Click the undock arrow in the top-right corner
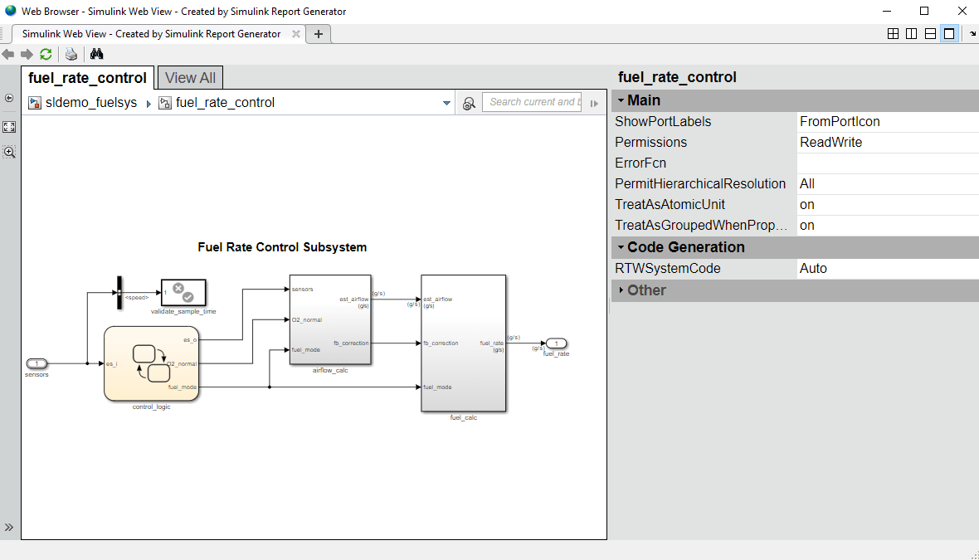The height and width of the screenshot is (560, 979). [x=972, y=34]
